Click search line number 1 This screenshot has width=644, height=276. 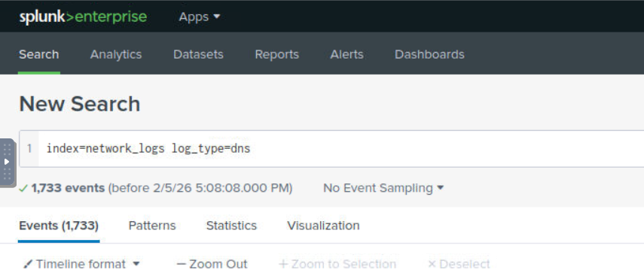point(29,148)
